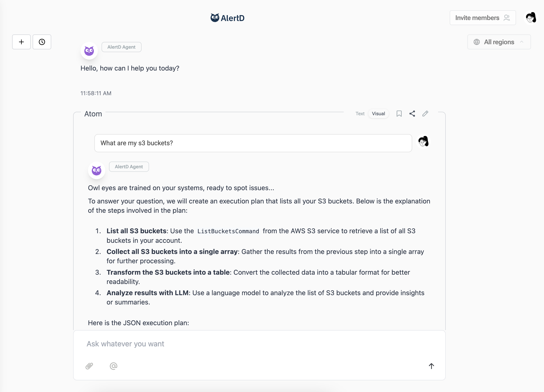Expand the All regions dropdown
This screenshot has width=544, height=392.
(x=499, y=42)
